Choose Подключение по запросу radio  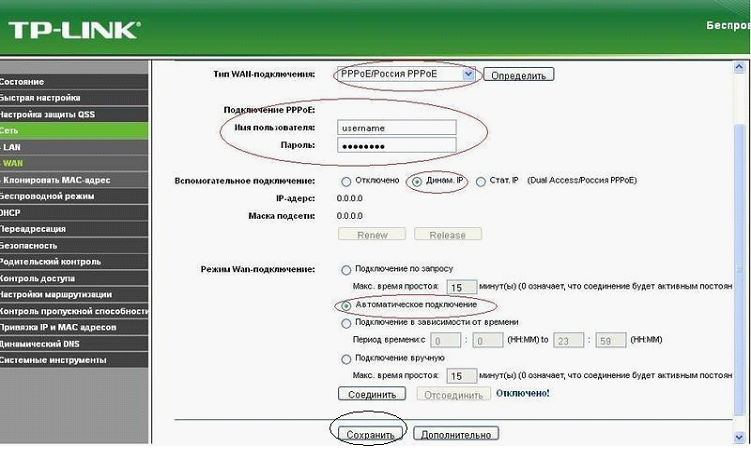point(346,270)
